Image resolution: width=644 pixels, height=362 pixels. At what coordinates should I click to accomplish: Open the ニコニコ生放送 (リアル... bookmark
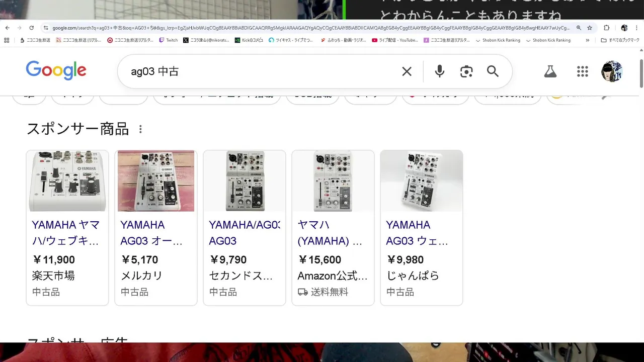point(78,40)
